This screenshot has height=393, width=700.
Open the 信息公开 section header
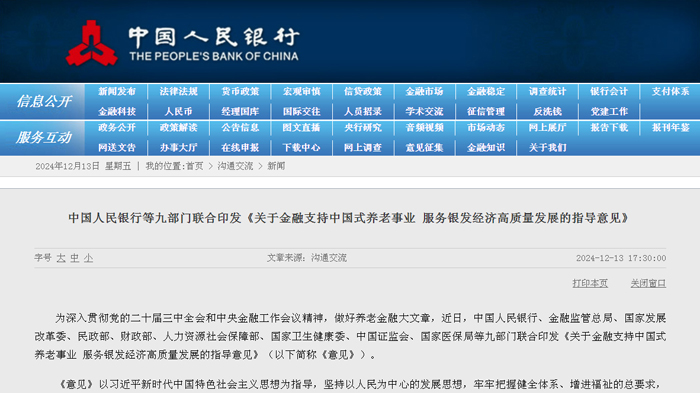[44, 101]
